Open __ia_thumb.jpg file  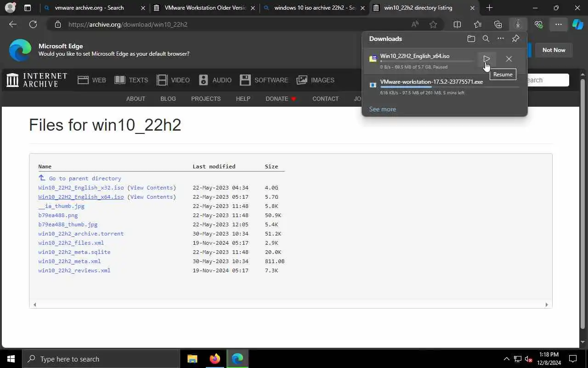point(61,206)
